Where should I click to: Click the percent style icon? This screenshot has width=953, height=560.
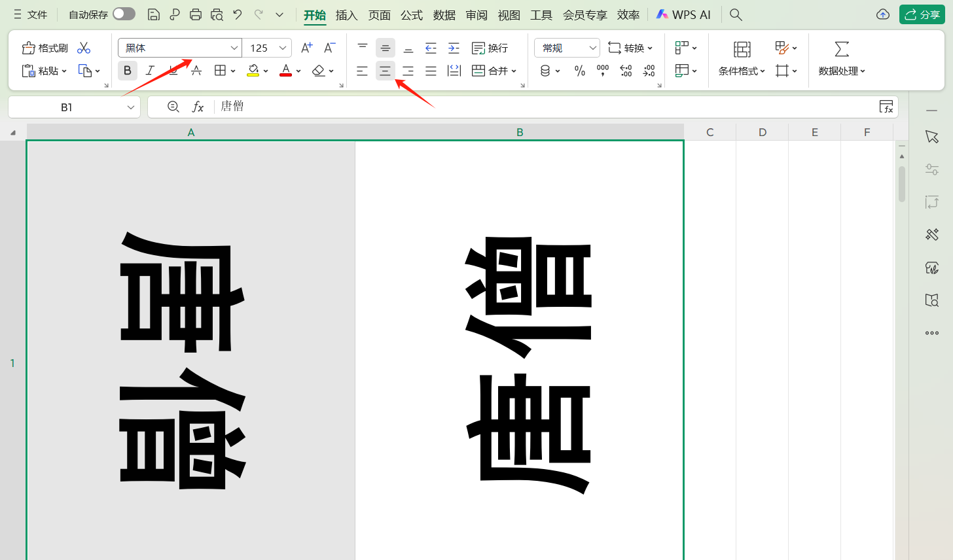579,71
